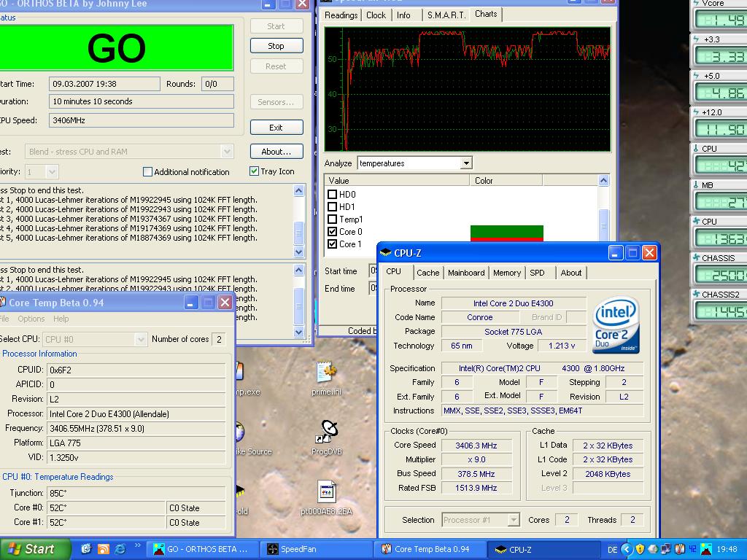Switch to SpeedFan taskbar button
Image resolution: width=747 pixels, height=560 pixels.
pos(317,549)
